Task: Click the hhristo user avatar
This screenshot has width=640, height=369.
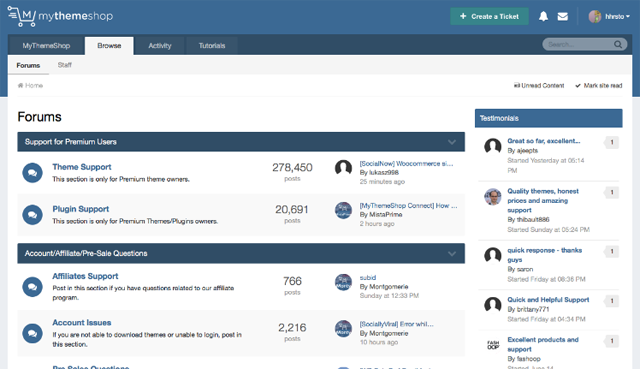Action: point(595,16)
